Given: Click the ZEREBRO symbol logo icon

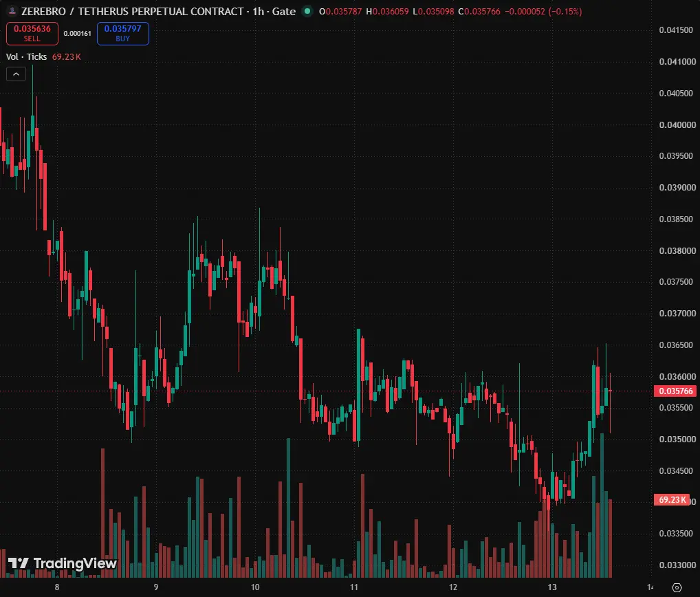Looking at the screenshot, I should [12, 11].
